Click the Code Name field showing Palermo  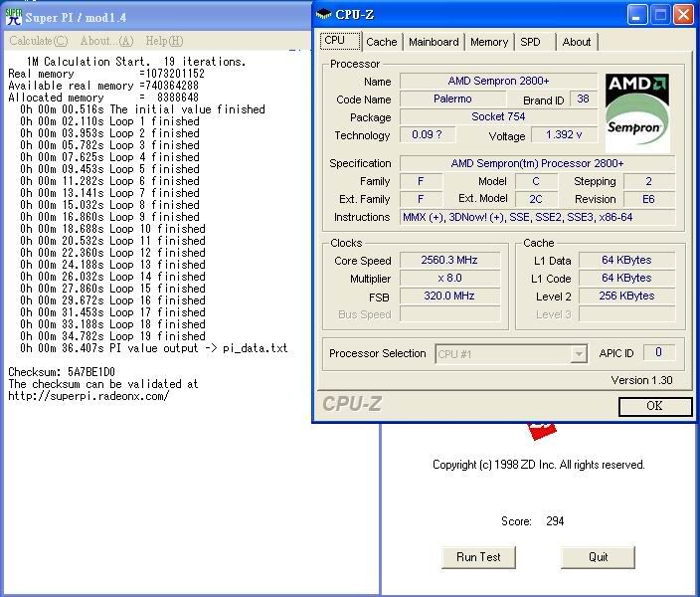[x=452, y=99]
